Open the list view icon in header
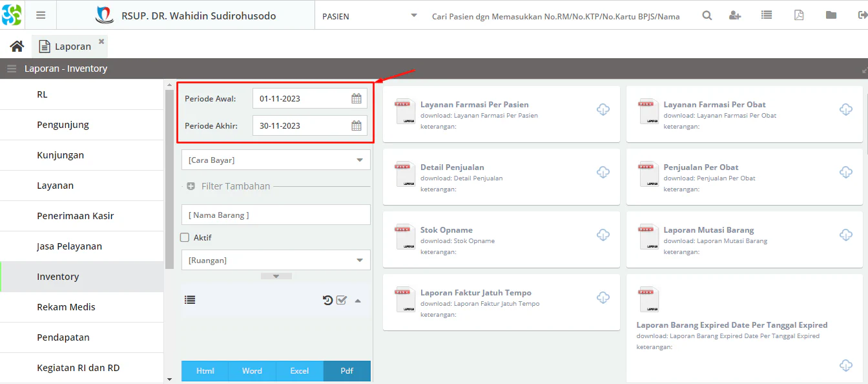Screen dimensions: 868x384 pyautogui.click(x=767, y=16)
